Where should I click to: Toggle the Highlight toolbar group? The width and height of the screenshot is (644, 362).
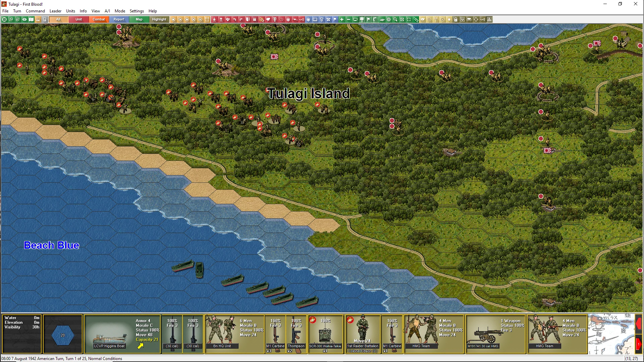159,19
